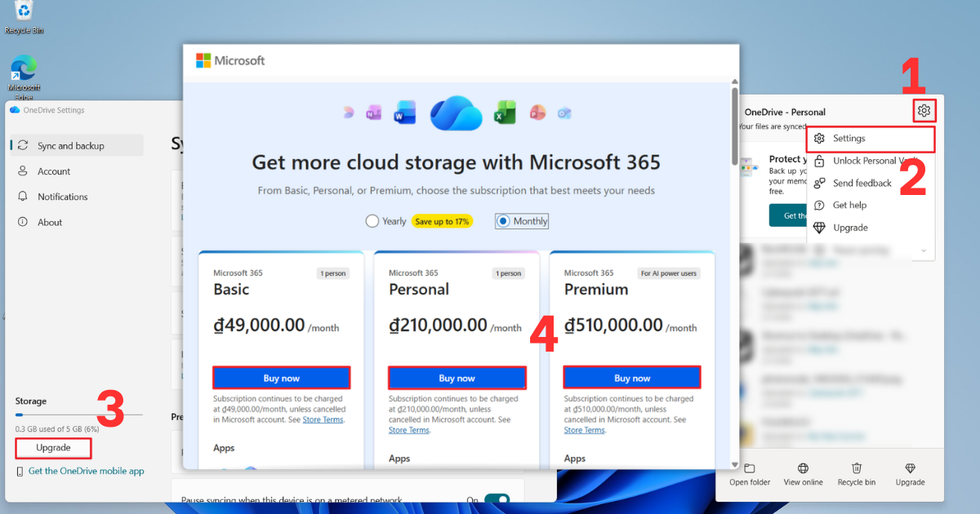
Task: Click the PowerPoint app icon in the banner
Action: click(537, 113)
